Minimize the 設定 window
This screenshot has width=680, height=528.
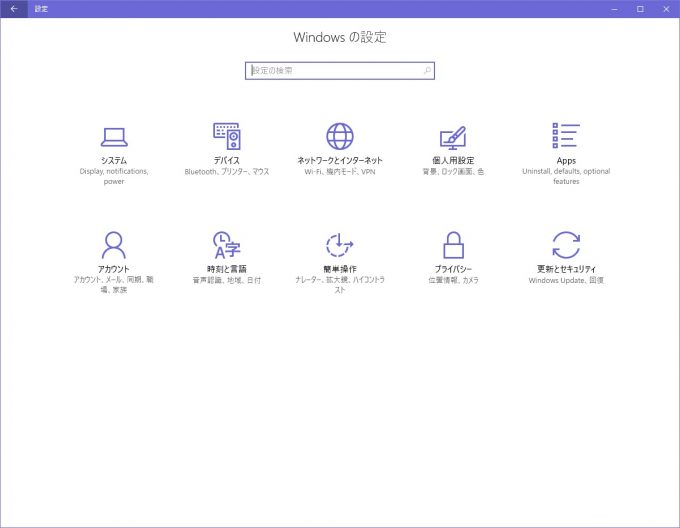tap(614, 9)
